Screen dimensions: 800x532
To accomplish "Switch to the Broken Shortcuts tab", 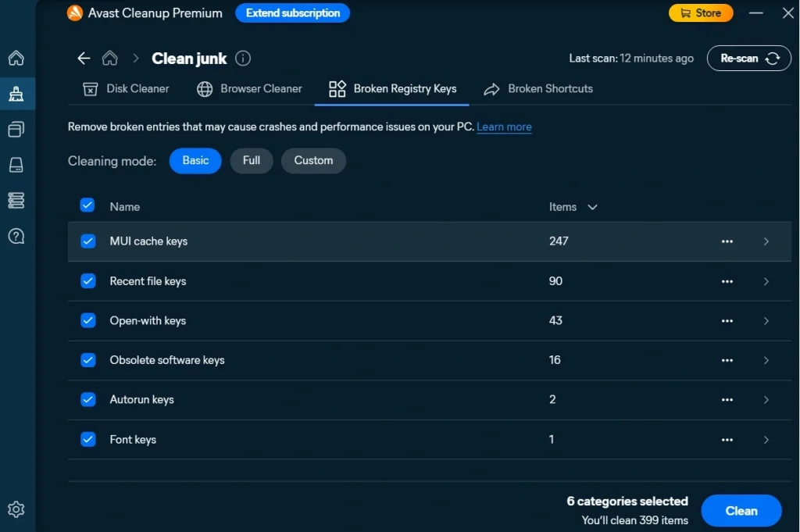I will tap(538, 89).
